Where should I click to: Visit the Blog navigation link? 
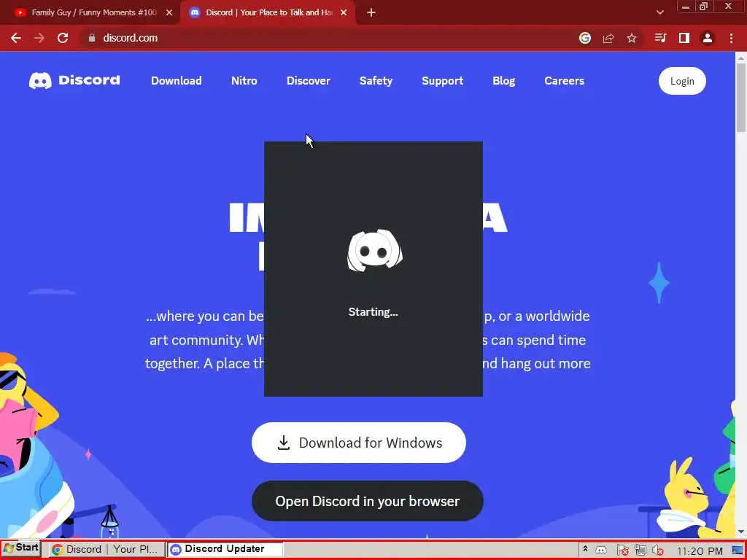(503, 81)
